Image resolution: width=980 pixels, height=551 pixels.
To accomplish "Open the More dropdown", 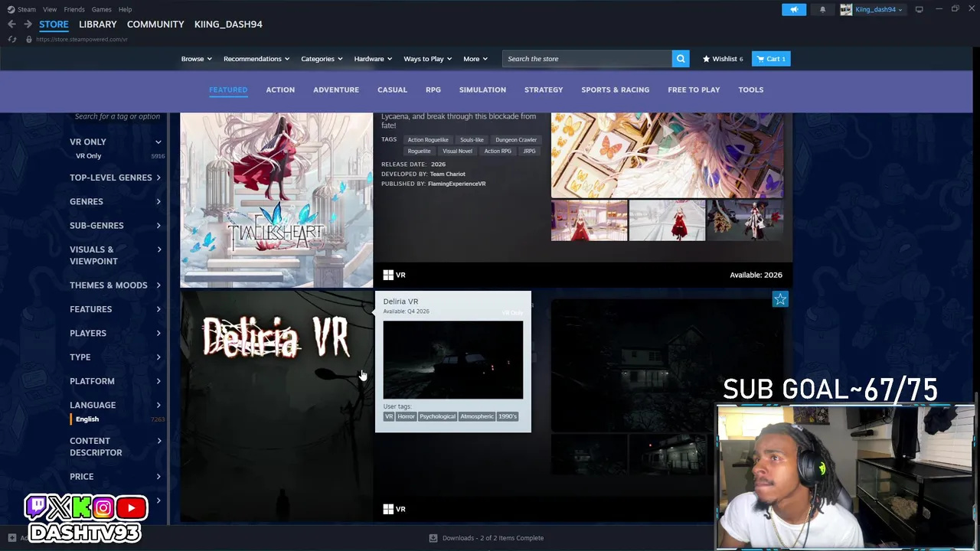I will [475, 59].
